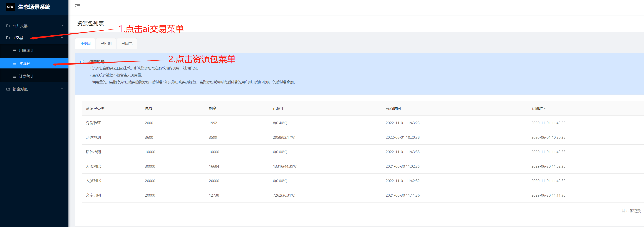Image resolution: width=644 pixels, height=227 pixels.
Task: Click the 剩余 column header
Action: [213, 108]
